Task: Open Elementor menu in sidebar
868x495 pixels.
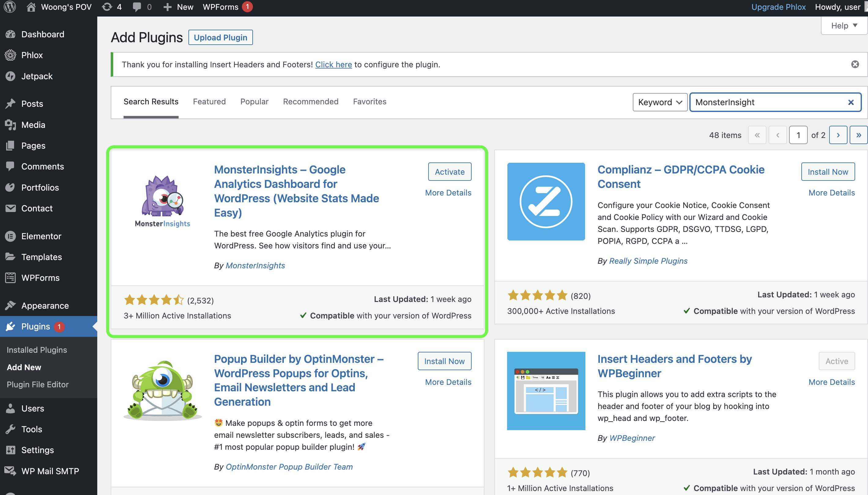Action: pos(41,236)
